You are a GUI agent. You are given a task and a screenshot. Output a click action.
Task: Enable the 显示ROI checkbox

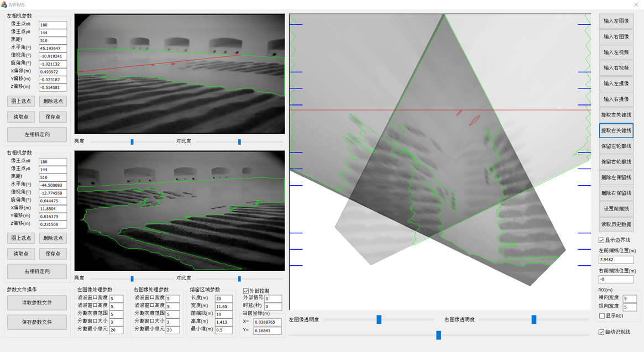(602, 316)
